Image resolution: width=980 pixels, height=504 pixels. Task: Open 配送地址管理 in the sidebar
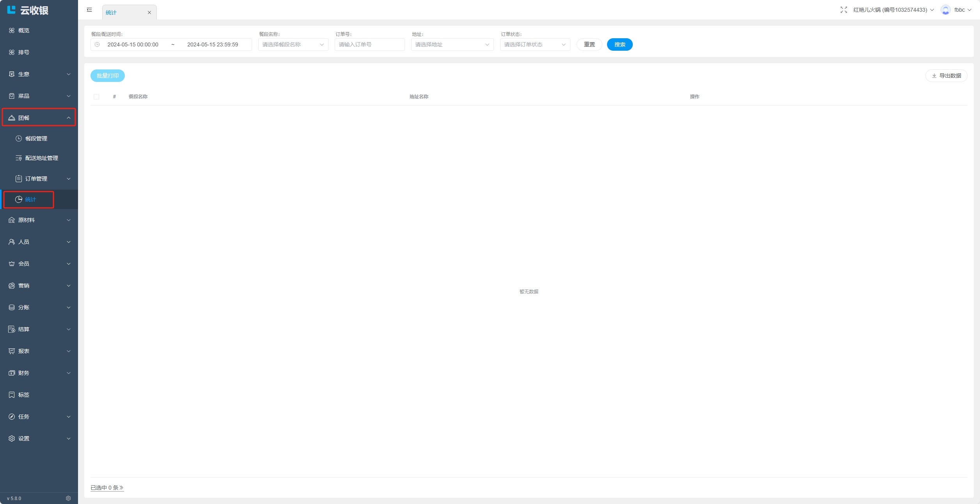pyautogui.click(x=41, y=158)
